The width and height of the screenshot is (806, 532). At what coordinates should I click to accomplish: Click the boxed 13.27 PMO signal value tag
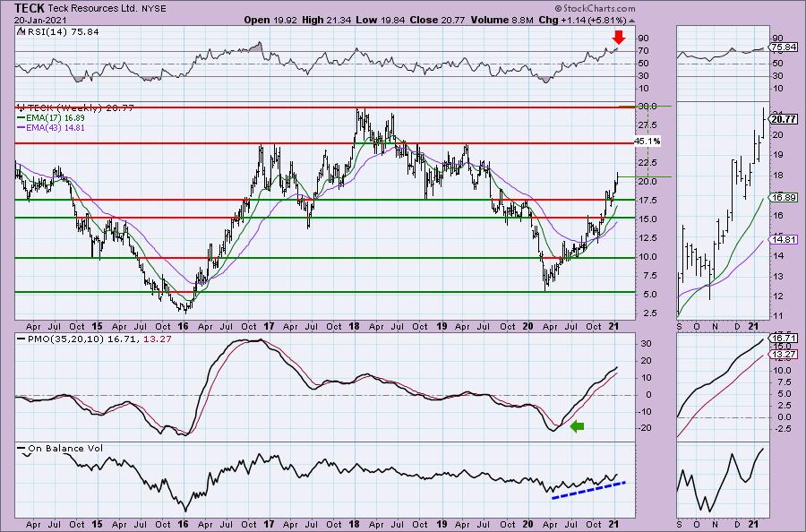pos(785,354)
